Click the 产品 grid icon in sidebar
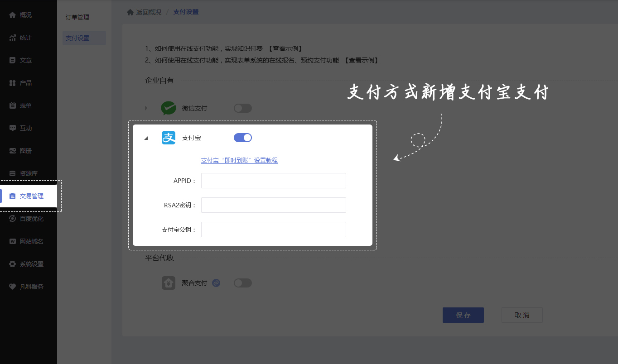This screenshot has width=618, height=364. pyautogui.click(x=13, y=83)
